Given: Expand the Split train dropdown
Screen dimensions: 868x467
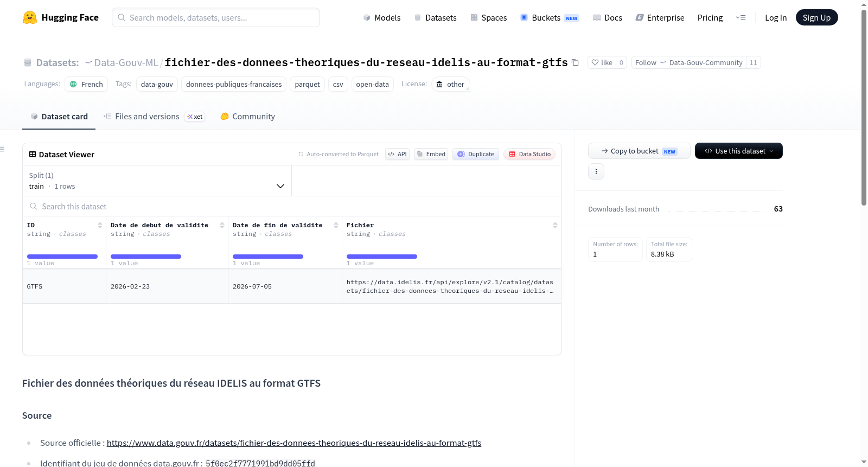Looking at the screenshot, I should pos(157,181).
